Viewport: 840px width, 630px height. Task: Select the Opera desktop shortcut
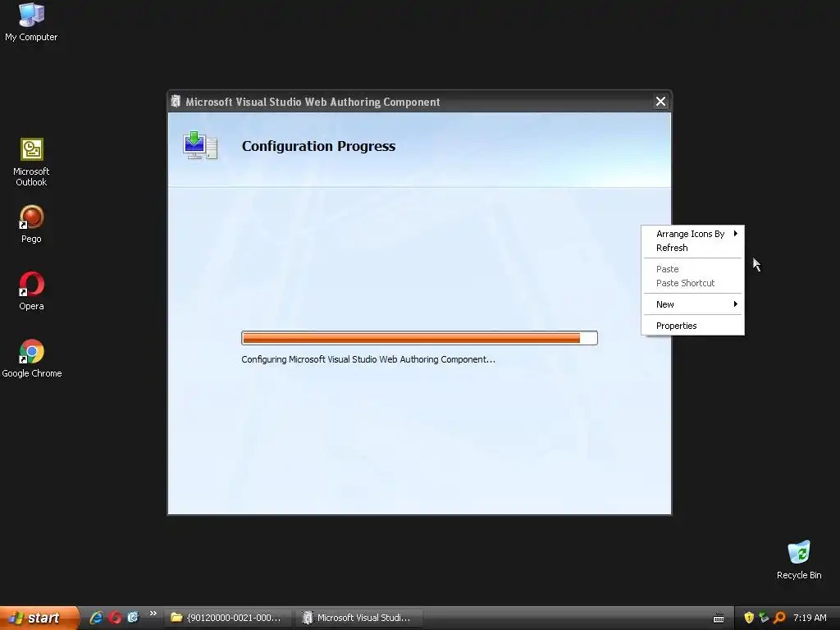(x=31, y=291)
